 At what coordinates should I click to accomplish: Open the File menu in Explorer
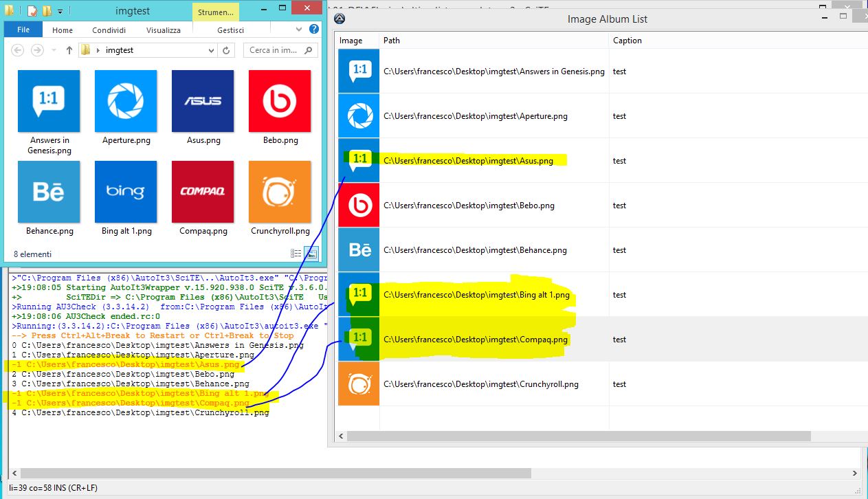pyautogui.click(x=23, y=30)
